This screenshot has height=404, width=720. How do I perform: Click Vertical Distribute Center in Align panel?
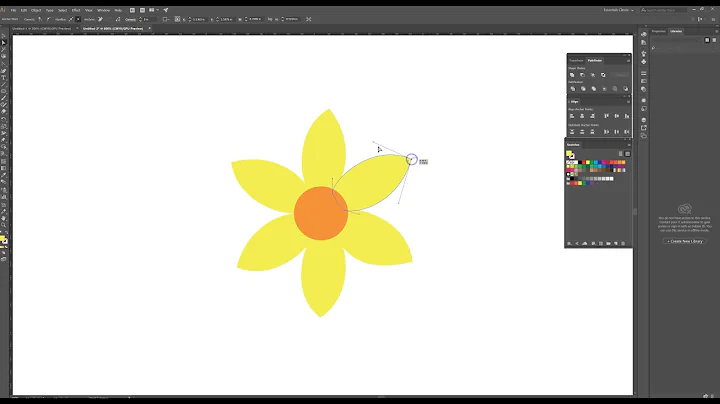point(582,132)
